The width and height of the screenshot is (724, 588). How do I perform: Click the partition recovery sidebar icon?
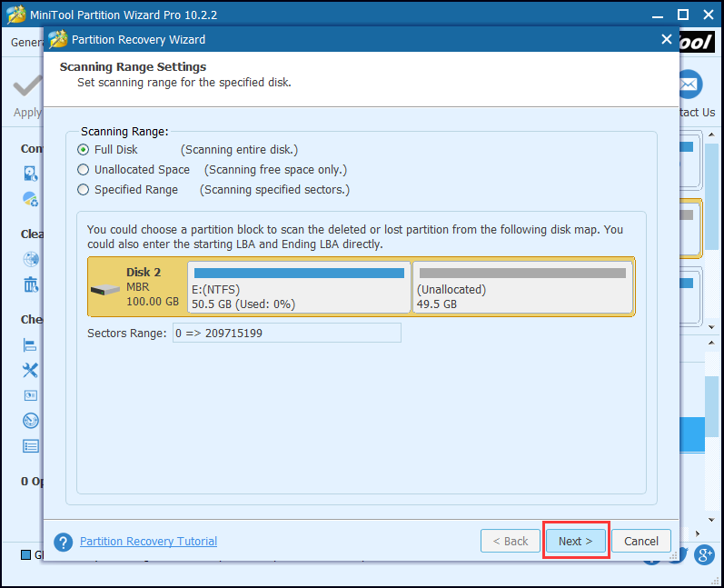31,199
